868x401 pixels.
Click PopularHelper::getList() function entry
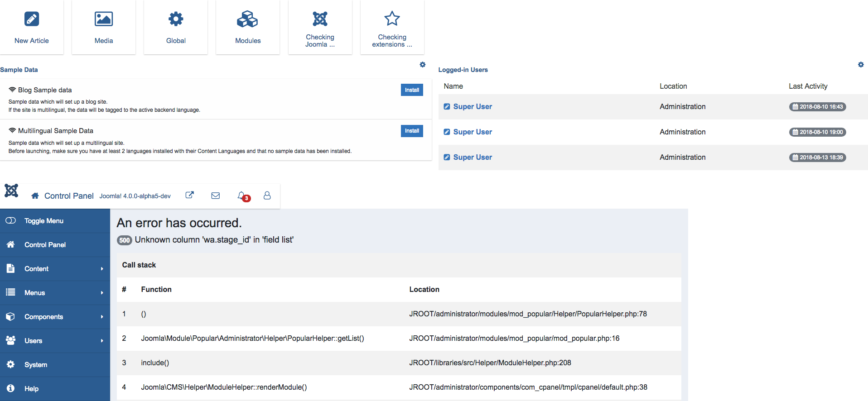point(252,339)
